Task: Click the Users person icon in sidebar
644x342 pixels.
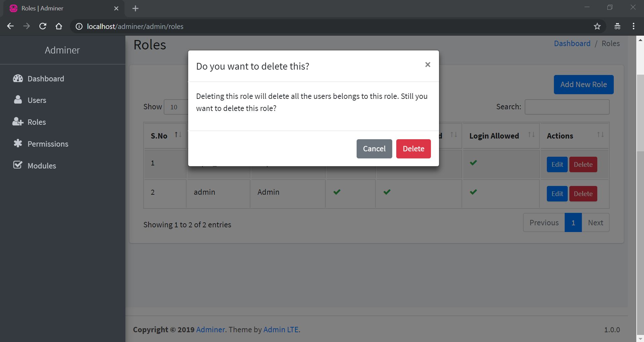Action: tap(18, 100)
